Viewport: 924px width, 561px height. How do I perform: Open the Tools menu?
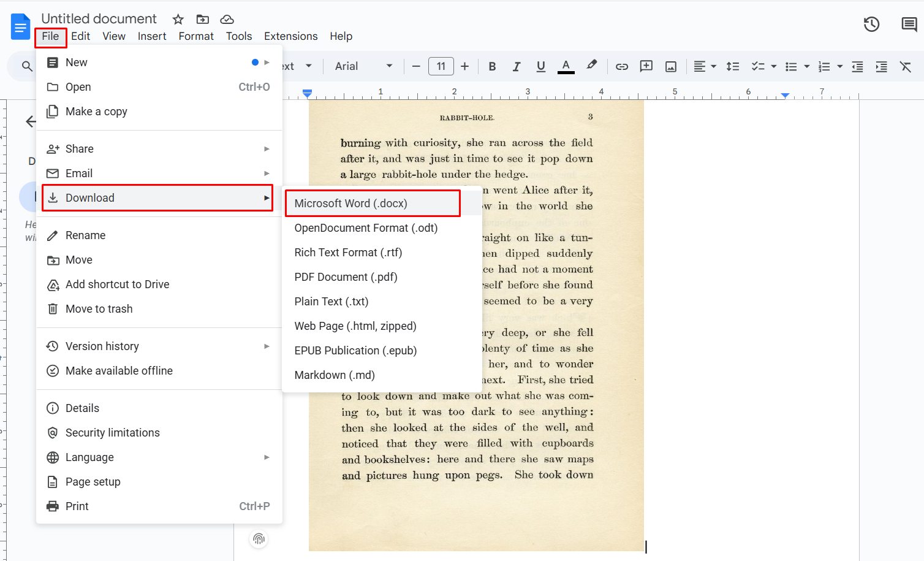tap(239, 36)
